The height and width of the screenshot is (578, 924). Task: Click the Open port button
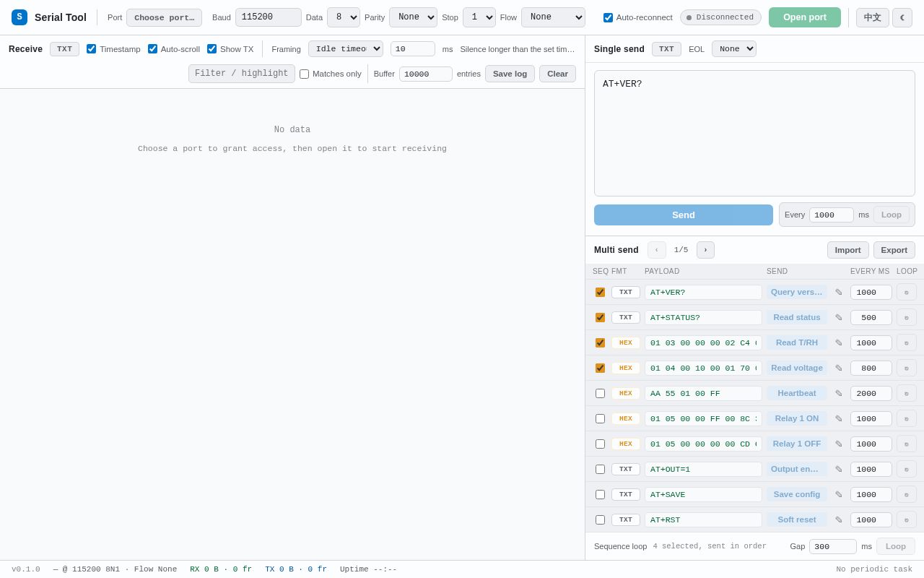(x=805, y=17)
